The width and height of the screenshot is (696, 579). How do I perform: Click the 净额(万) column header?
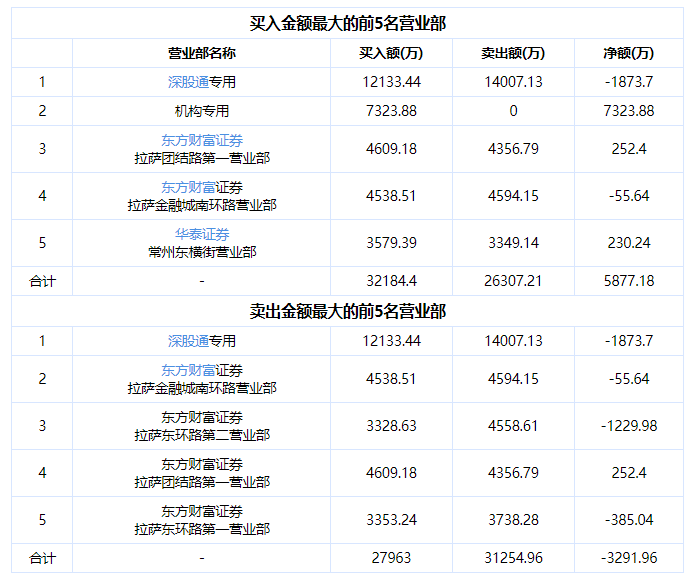click(x=629, y=53)
